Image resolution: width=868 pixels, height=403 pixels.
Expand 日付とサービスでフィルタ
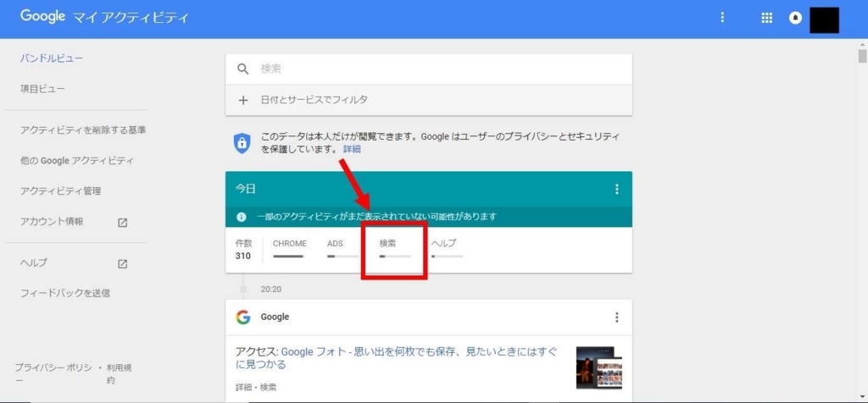point(428,100)
